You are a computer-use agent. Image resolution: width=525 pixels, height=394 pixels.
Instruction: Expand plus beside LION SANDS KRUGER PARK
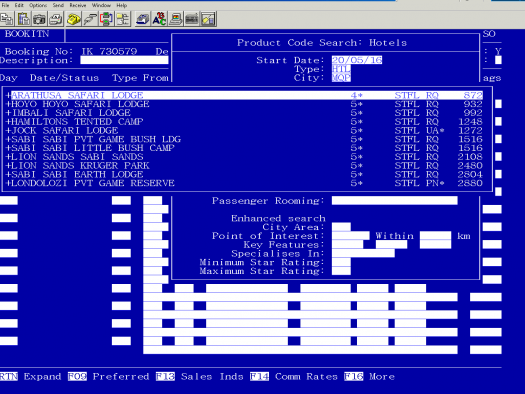click(8, 165)
